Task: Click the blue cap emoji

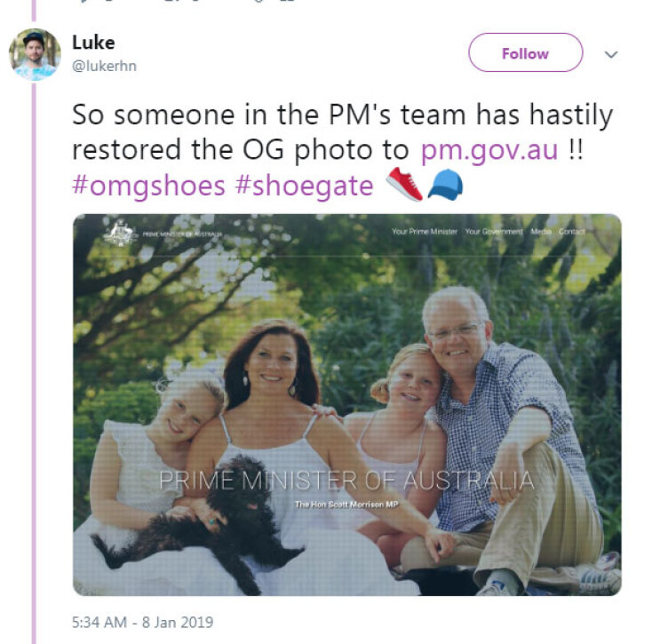Action: [x=446, y=184]
